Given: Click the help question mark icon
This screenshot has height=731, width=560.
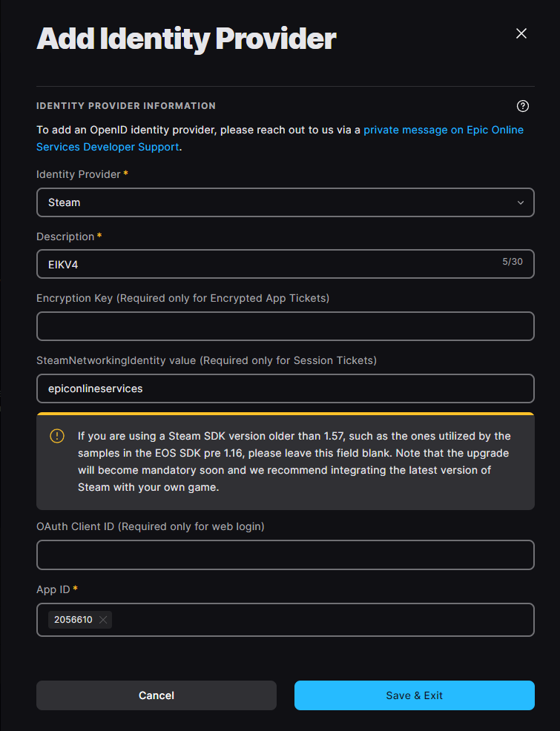Looking at the screenshot, I should (x=523, y=106).
